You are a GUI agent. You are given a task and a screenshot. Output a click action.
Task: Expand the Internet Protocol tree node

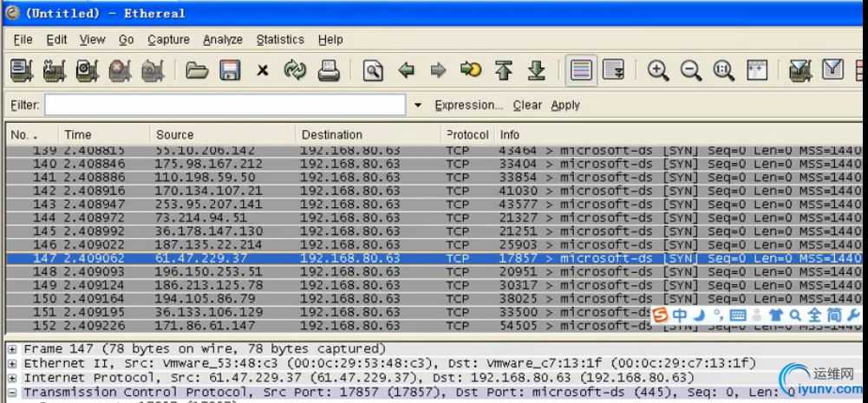(x=11, y=378)
